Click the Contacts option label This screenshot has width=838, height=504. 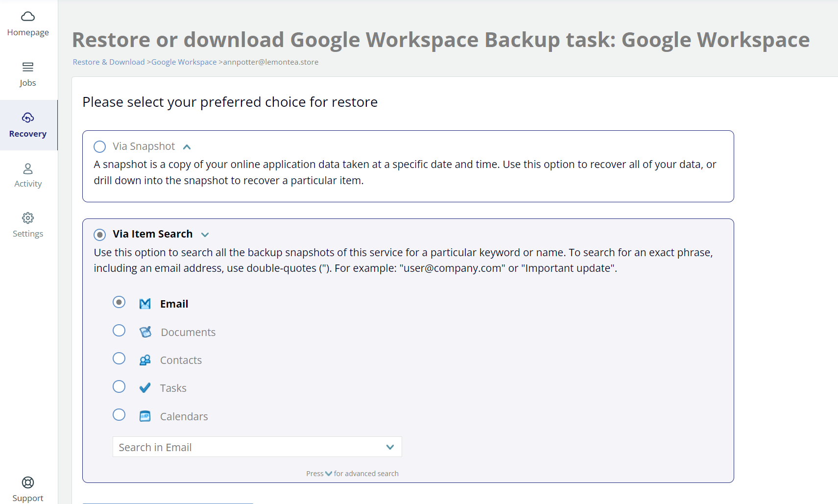point(181,360)
